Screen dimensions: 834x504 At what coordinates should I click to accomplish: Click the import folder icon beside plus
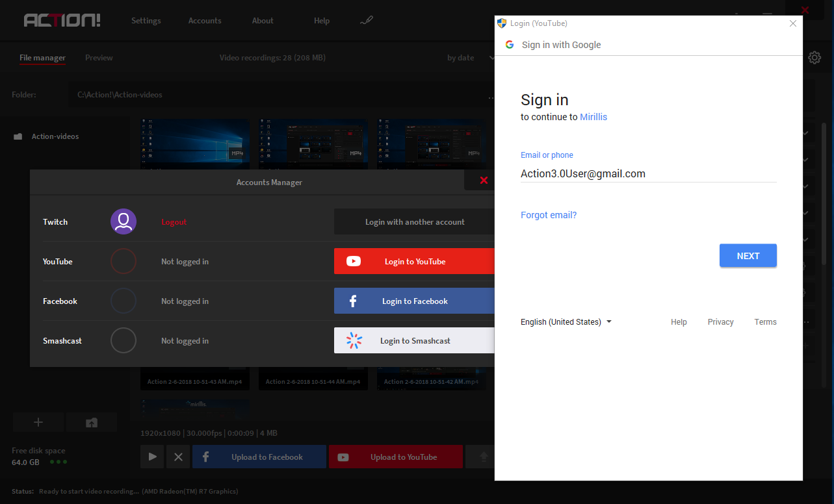click(92, 422)
